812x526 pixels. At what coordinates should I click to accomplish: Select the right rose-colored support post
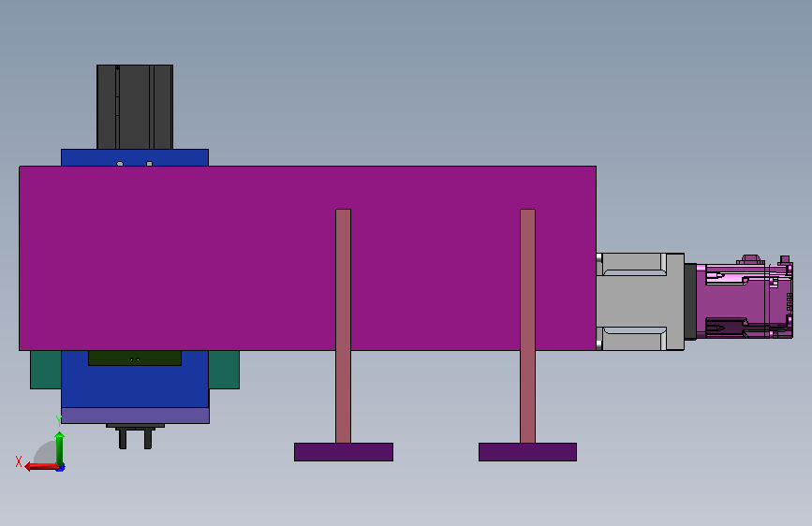527,326
